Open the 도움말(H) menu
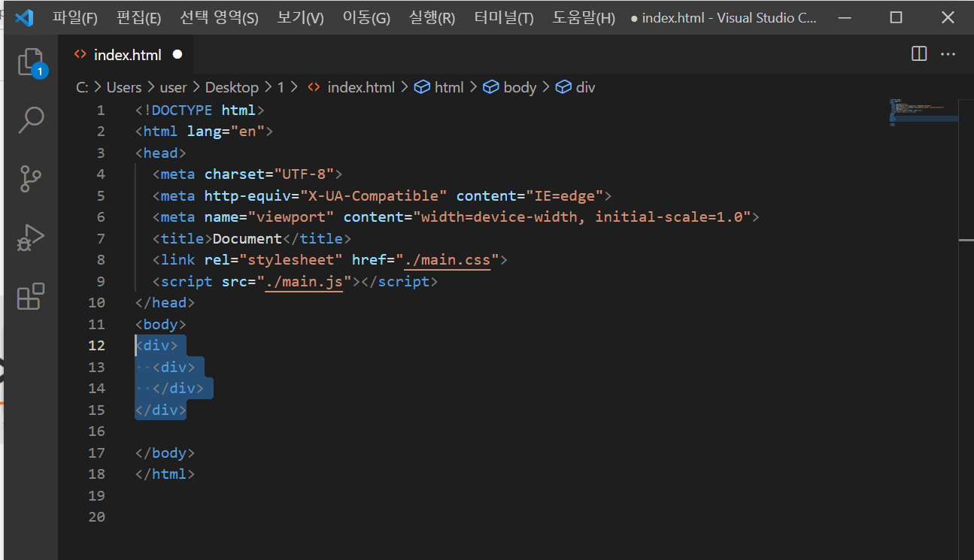 pos(584,18)
